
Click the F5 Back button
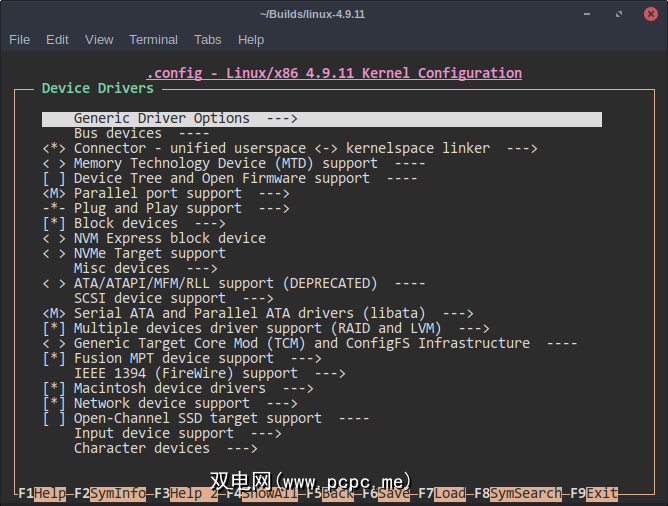click(330, 494)
